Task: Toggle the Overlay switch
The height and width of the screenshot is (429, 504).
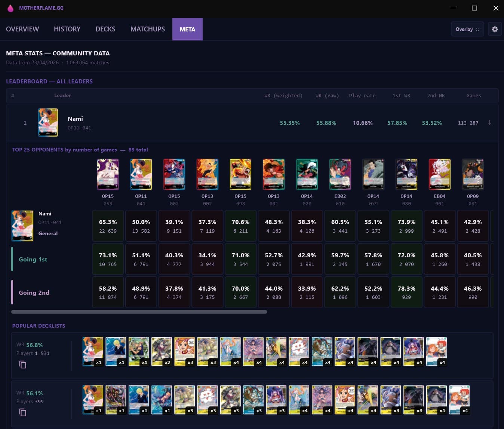Action: 467,29
